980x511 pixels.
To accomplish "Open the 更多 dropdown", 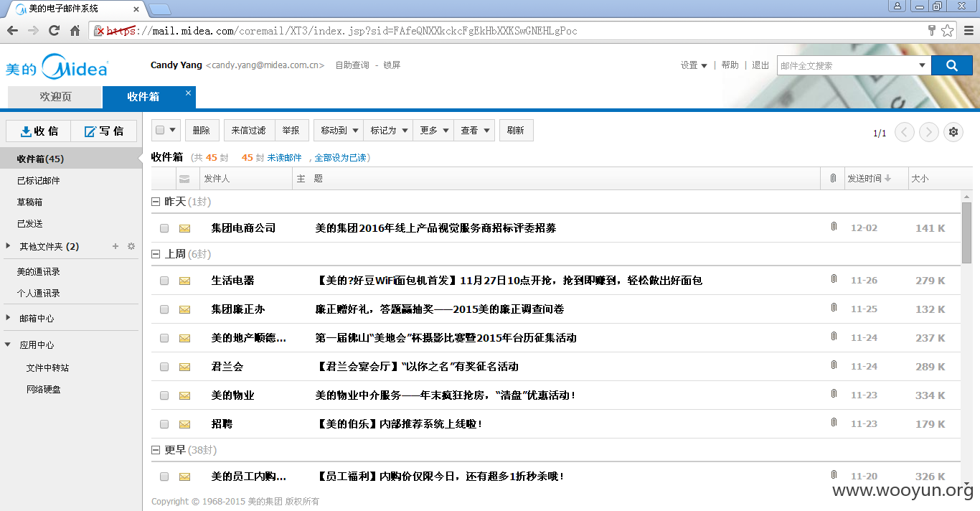I will (x=433, y=130).
